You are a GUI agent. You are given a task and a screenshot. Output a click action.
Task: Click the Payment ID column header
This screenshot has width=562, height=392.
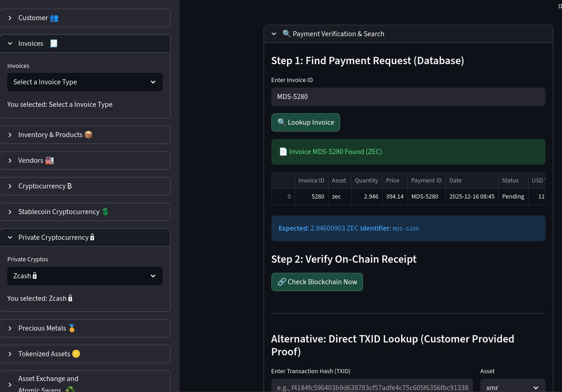(426, 181)
